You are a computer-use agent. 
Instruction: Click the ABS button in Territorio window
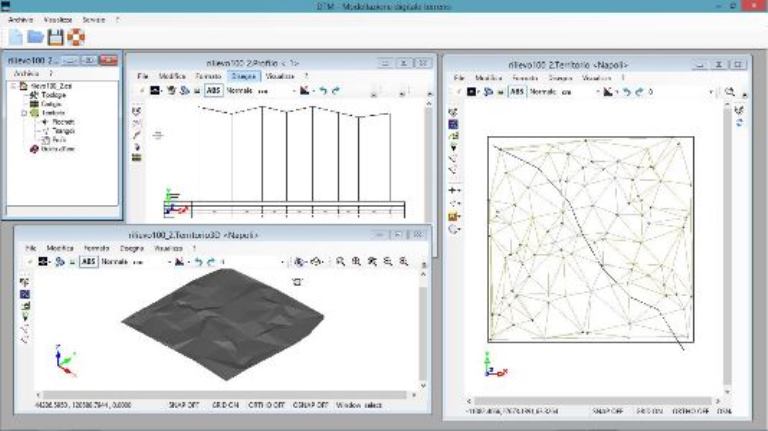point(517,91)
